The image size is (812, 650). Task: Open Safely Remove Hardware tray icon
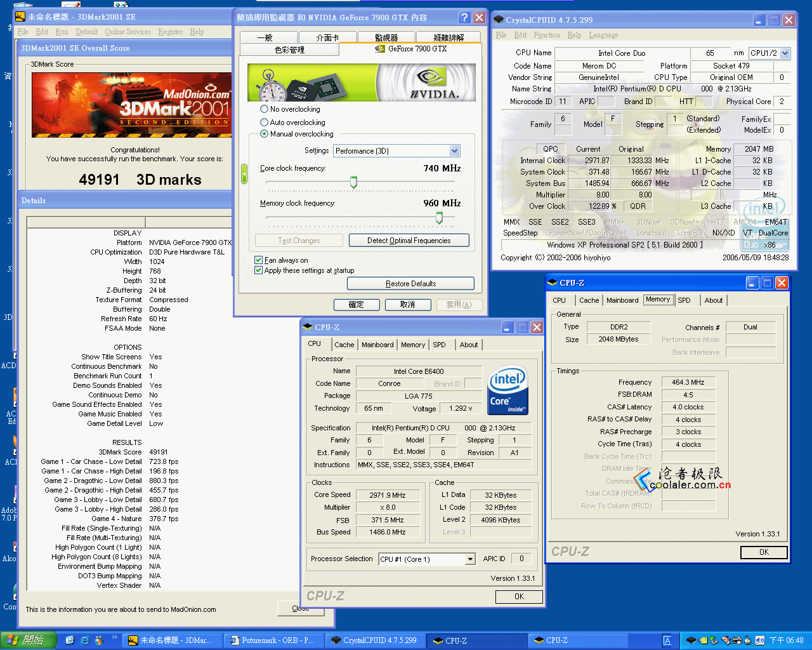point(714,640)
